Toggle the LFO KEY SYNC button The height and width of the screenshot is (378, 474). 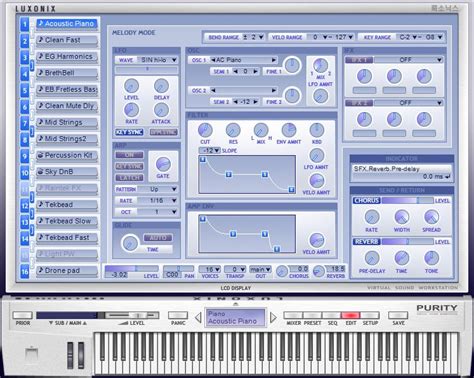(x=129, y=132)
